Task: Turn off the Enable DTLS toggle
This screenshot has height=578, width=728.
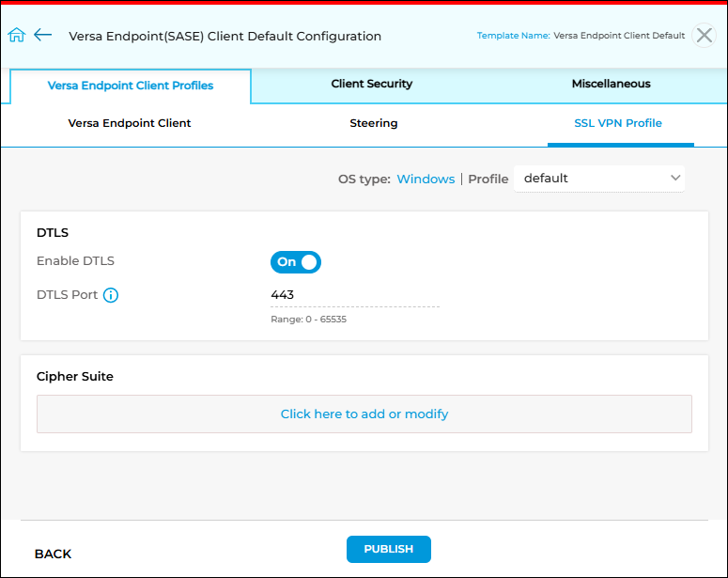Action: pos(296,262)
